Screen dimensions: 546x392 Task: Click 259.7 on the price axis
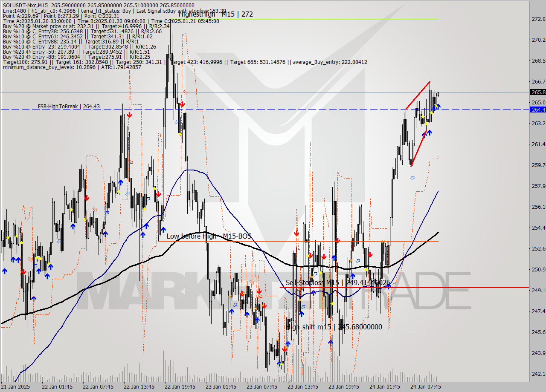point(538,165)
